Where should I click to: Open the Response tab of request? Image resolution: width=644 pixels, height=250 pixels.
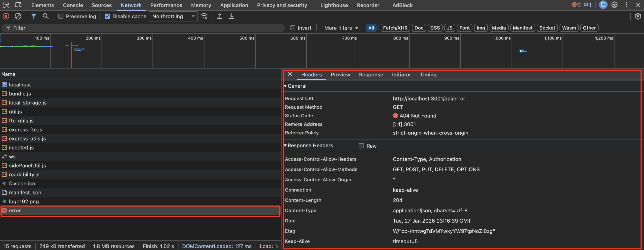[x=371, y=75]
